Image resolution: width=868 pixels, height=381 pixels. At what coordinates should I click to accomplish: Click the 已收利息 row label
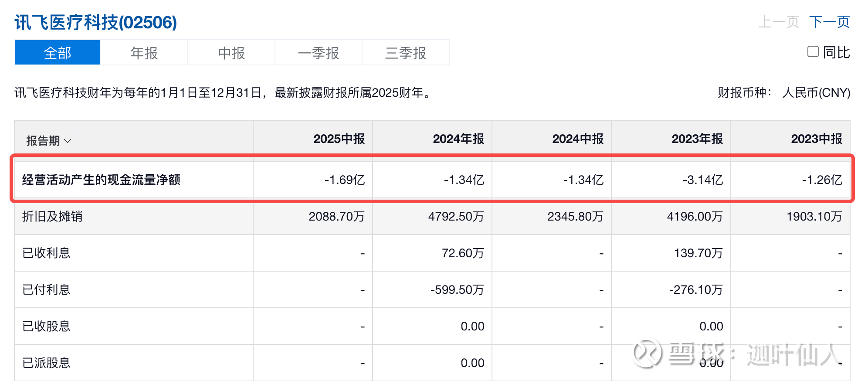point(46,253)
